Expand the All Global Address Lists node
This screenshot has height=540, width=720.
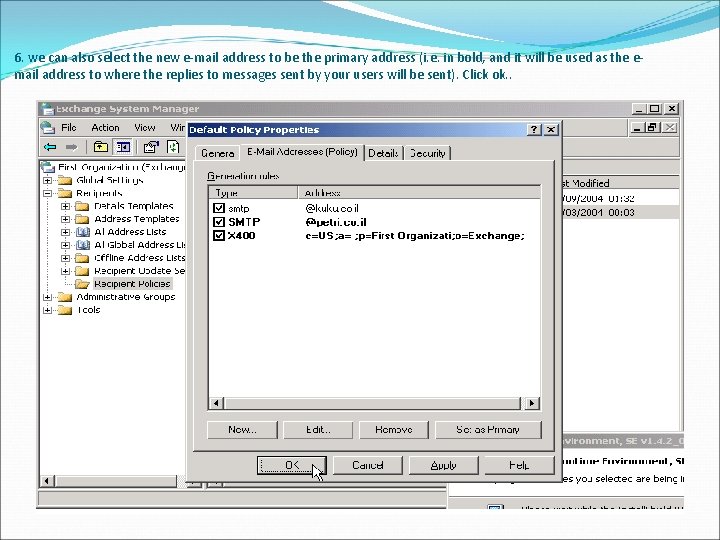click(x=65, y=245)
